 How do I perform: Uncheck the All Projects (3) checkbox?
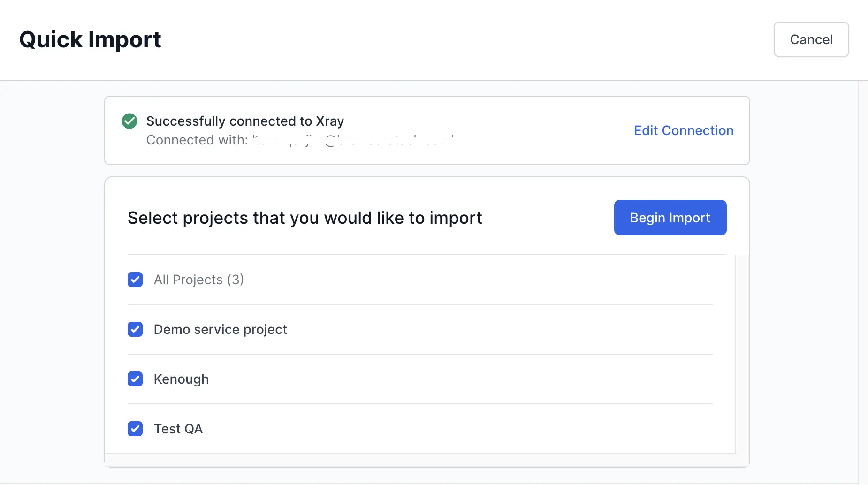point(135,280)
